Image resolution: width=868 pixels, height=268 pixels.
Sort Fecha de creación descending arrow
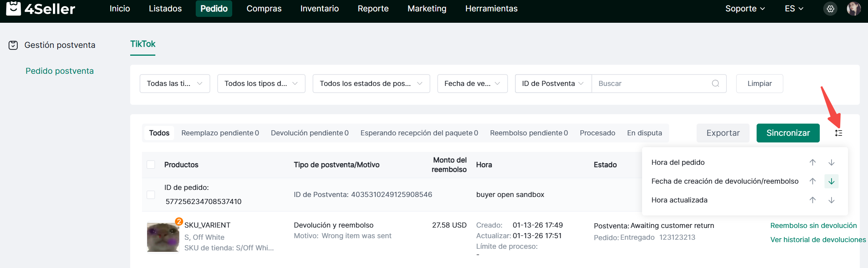click(831, 181)
